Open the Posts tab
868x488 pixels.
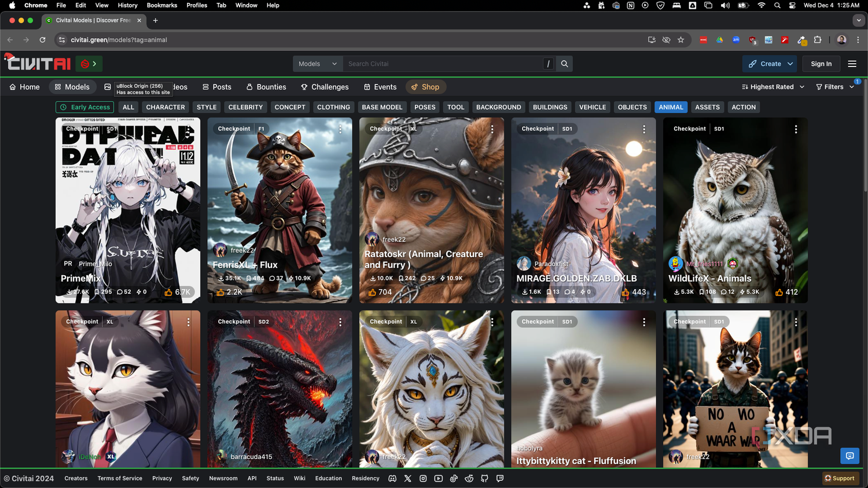click(x=217, y=87)
